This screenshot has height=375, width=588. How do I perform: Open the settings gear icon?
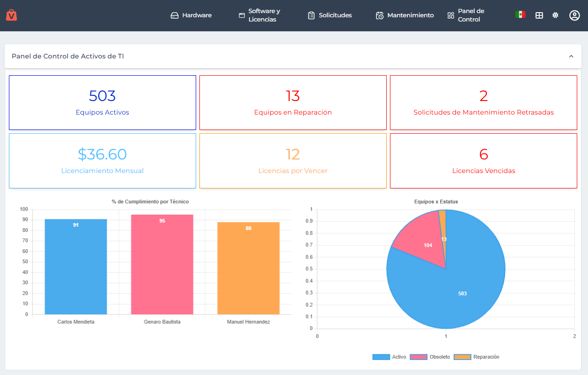[555, 15]
